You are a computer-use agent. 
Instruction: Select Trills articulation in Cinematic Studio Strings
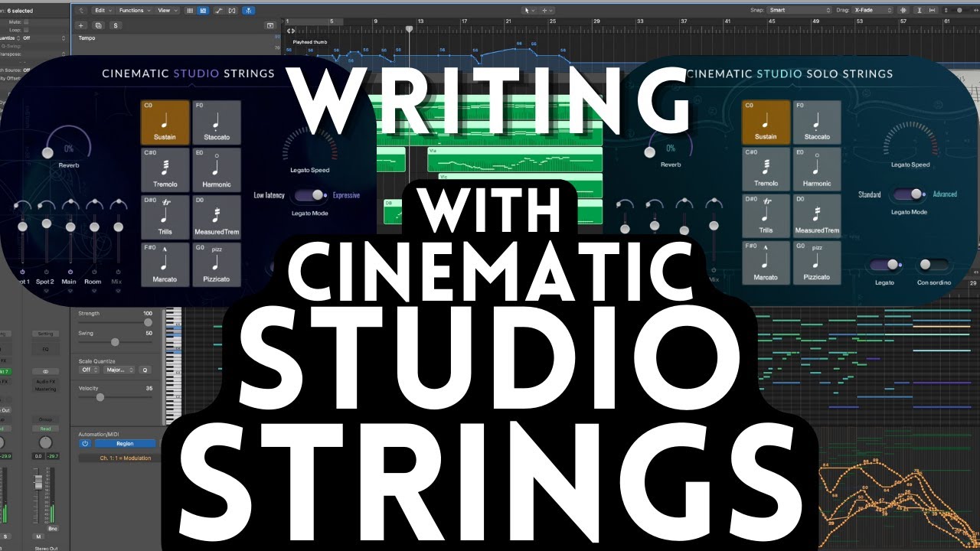pyautogui.click(x=165, y=217)
